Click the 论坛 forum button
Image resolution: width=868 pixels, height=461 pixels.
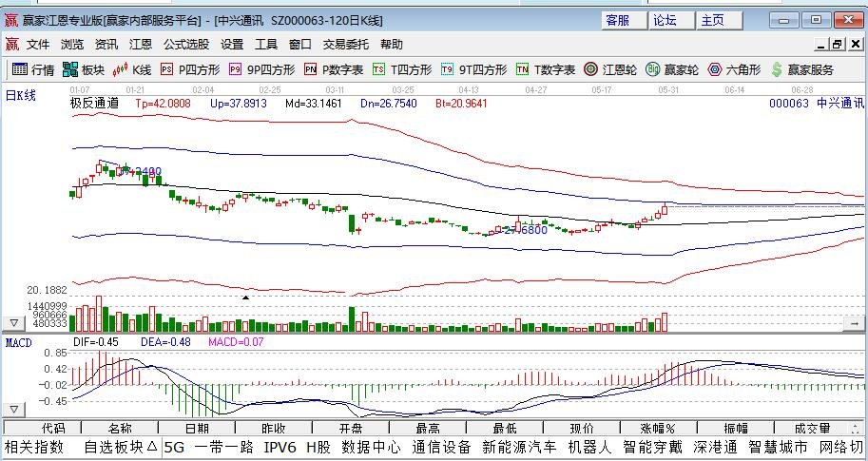(x=665, y=20)
